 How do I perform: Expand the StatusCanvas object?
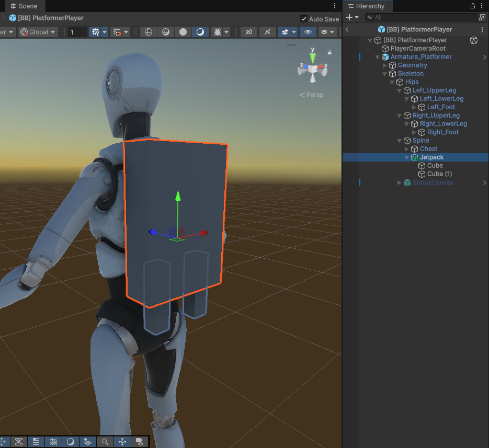click(400, 183)
